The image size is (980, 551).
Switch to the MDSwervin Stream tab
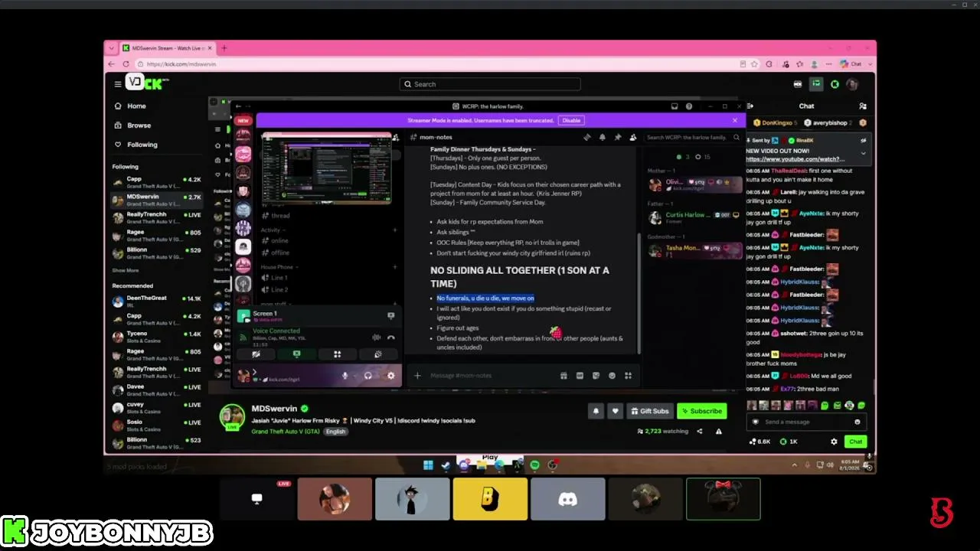coord(168,48)
